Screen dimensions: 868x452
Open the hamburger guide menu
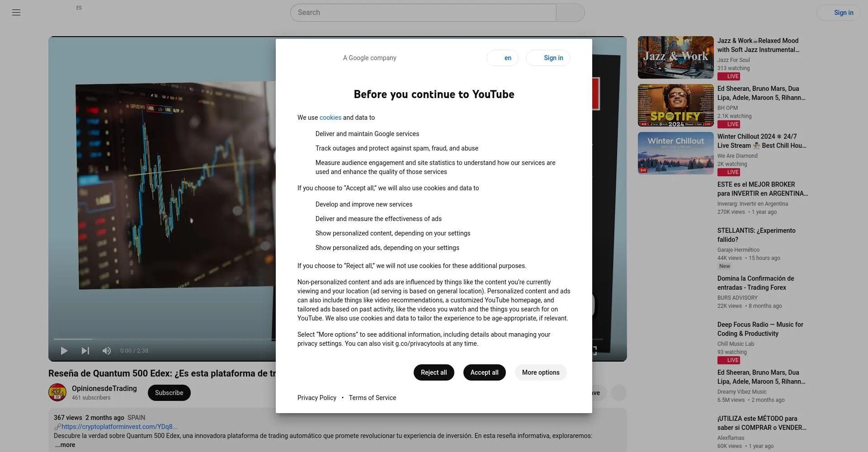click(16, 13)
